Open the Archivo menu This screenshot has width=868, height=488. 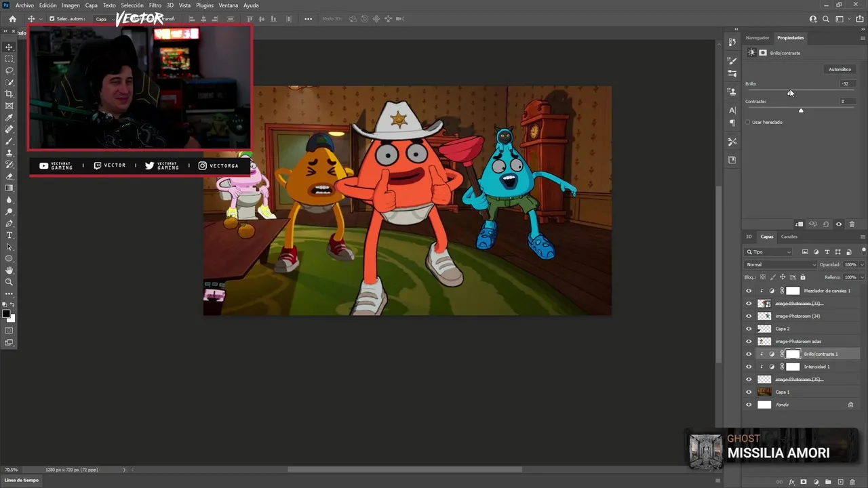[24, 5]
